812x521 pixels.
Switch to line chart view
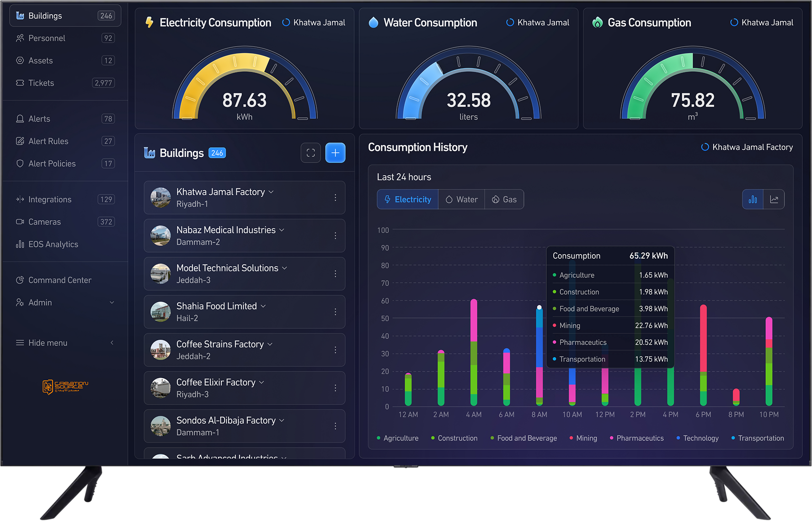click(774, 199)
